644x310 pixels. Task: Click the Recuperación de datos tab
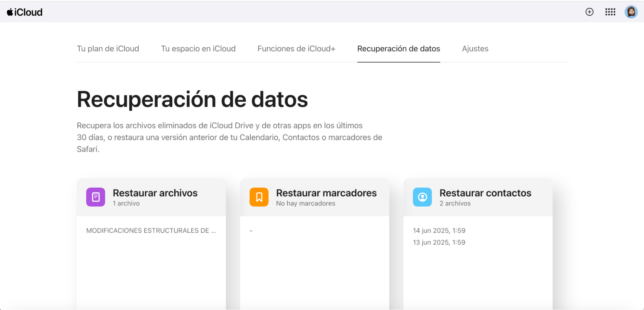coord(399,49)
